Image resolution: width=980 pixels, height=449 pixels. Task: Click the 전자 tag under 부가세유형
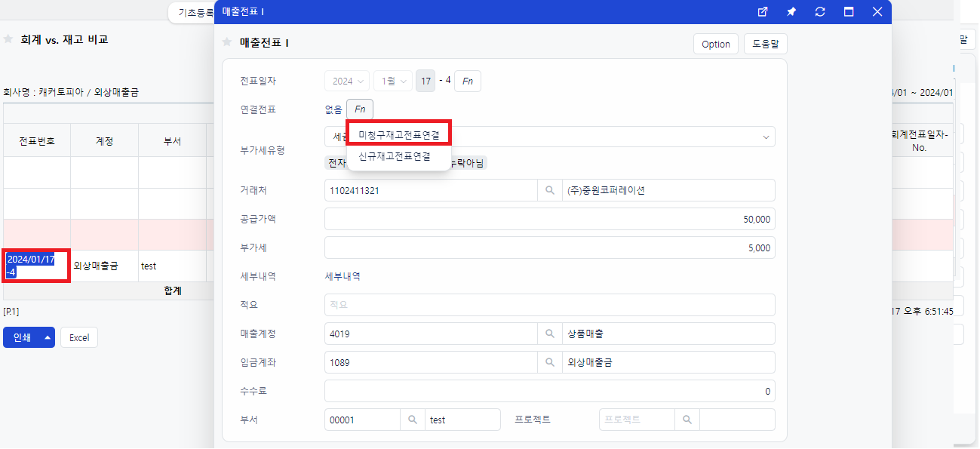click(x=336, y=163)
